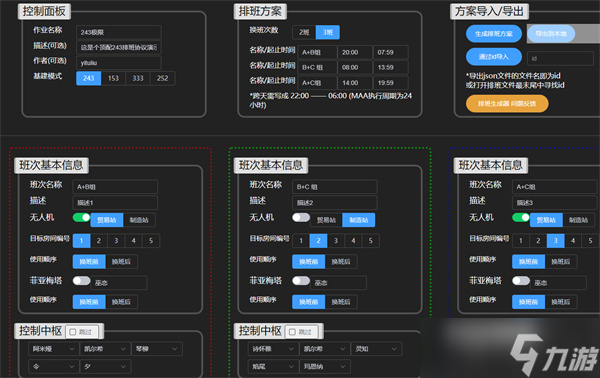Click the 描述3 description field
Screen dimensions: 600x378
554,202
